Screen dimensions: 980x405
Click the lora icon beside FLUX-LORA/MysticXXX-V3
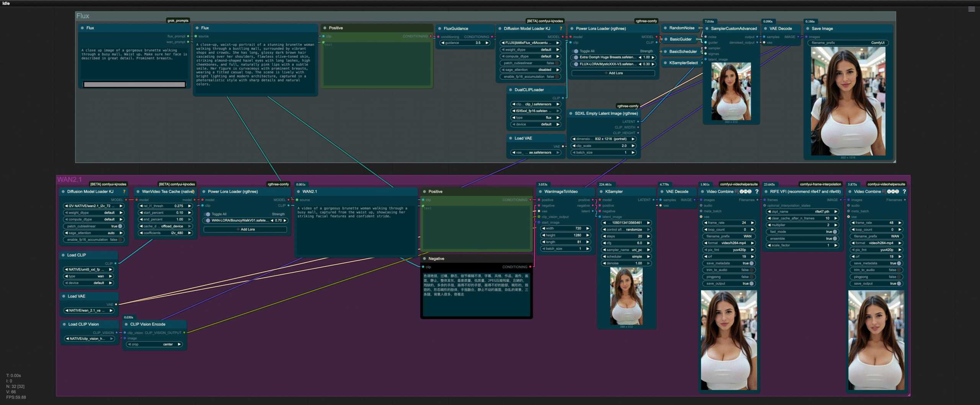coord(575,64)
